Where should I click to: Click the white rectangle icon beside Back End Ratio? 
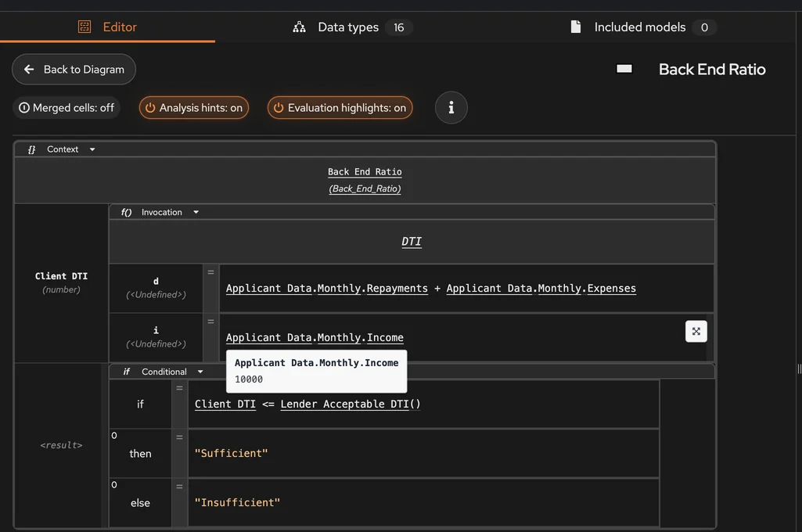pos(624,69)
